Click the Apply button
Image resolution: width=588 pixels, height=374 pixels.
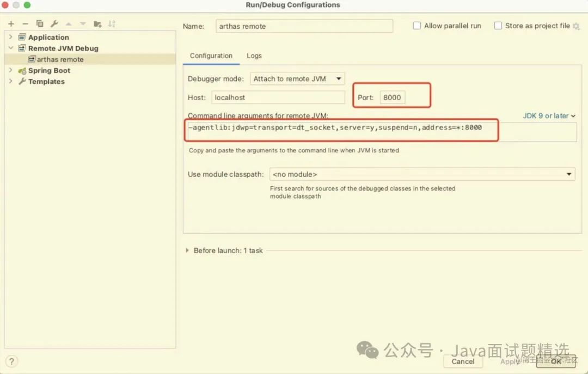[x=509, y=361]
